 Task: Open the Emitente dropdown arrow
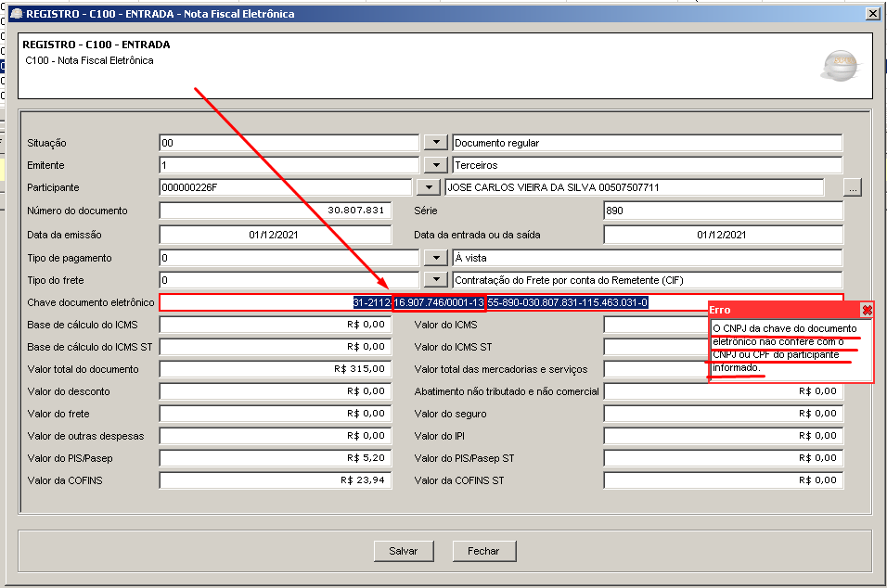click(x=435, y=165)
